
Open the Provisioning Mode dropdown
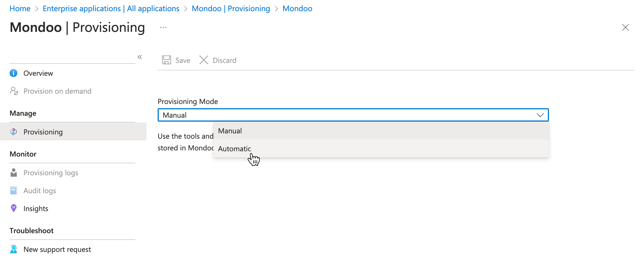coord(541,115)
